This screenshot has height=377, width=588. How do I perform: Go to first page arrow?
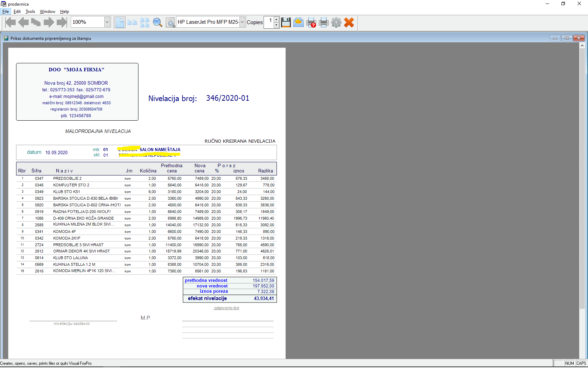(10, 22)
